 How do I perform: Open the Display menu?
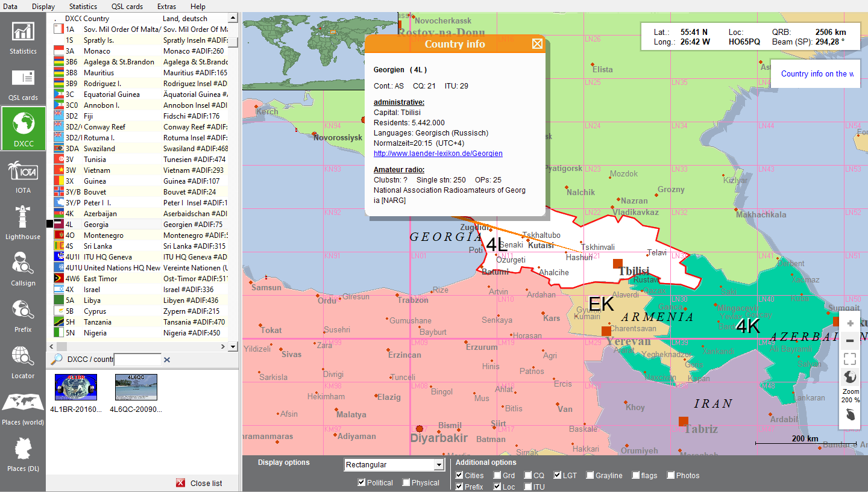43,7
